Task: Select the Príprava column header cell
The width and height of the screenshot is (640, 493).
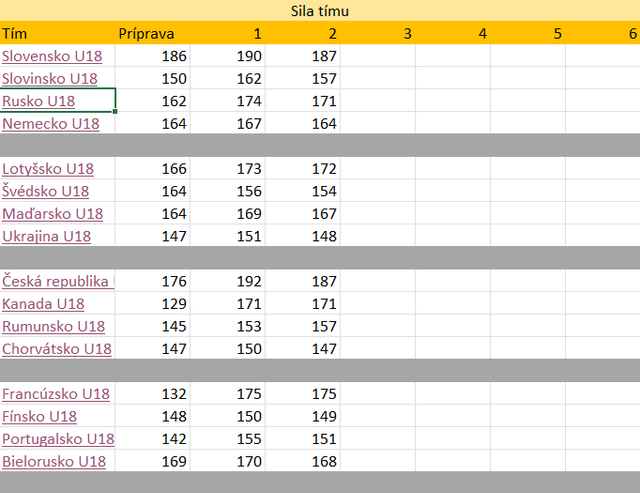Action: coord(152,33)
